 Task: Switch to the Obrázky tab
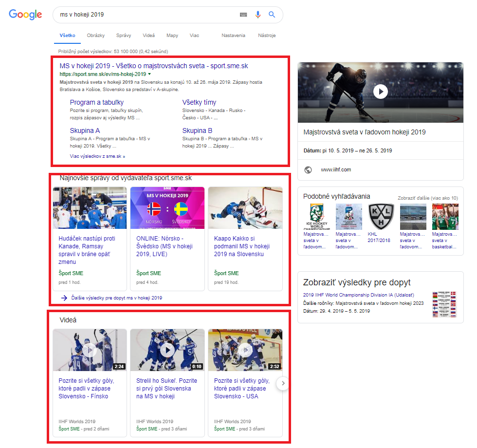tap(95, 35)
